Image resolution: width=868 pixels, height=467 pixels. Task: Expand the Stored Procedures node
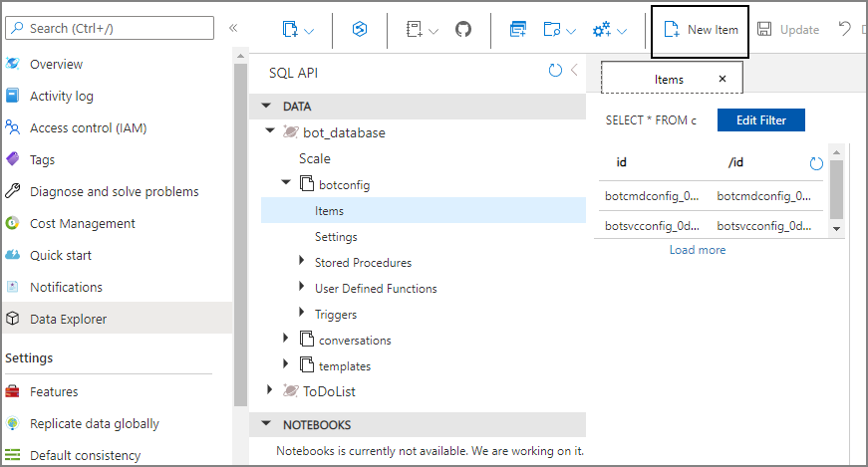click(x=303, y=262)
